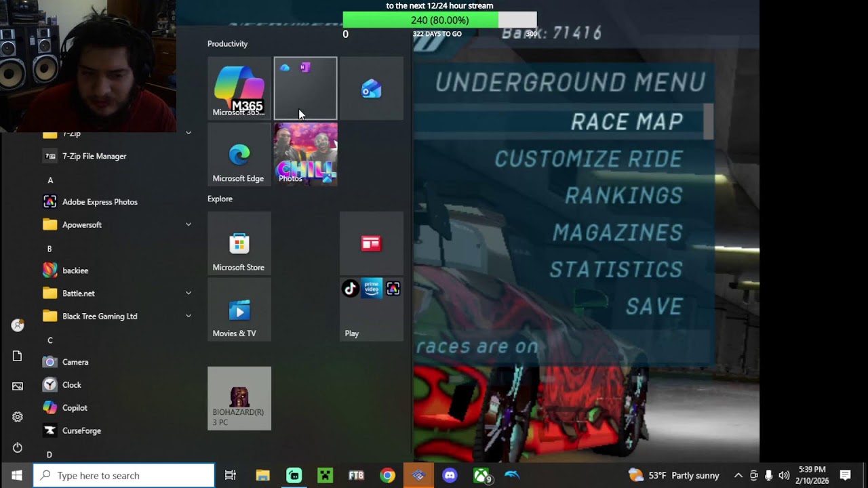Expand the Black Tree Gaming Ltd folder
This screenshot has width=868, height=488.
point(189,316)
